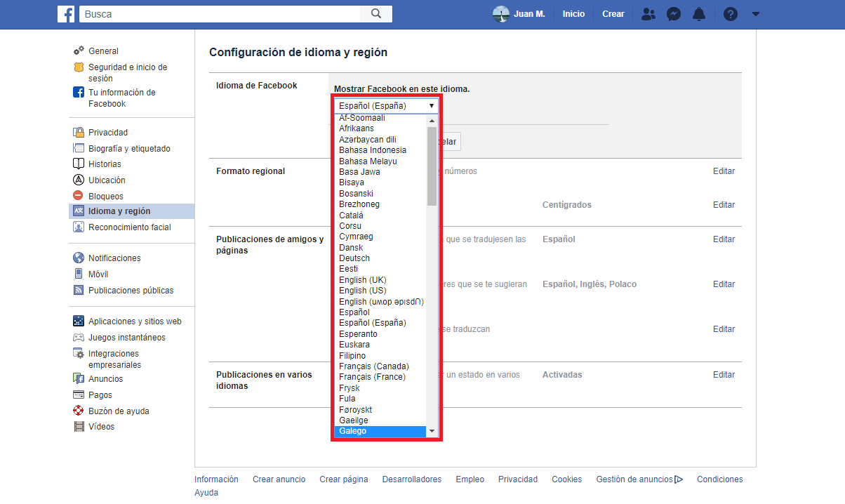This screenshot has height=504, width=845.
Task: Click Integraciones empresariales icon
Action: (x=79, y=354)
